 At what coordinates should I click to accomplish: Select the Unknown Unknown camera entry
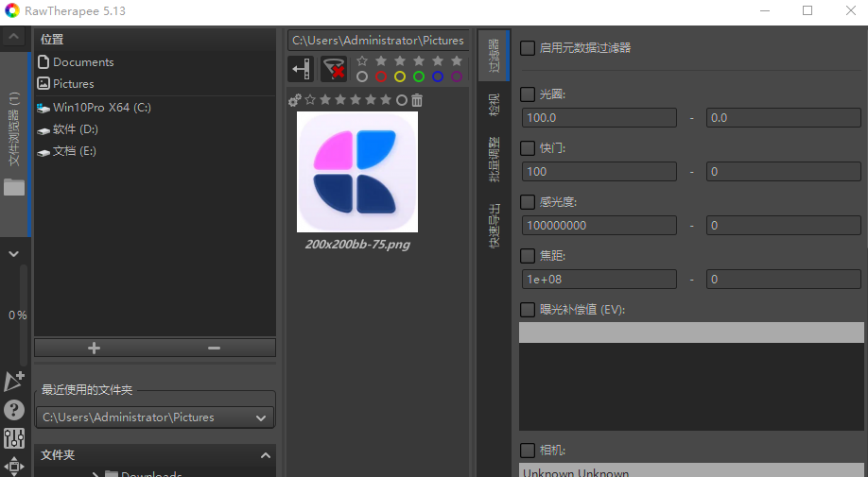691,471
